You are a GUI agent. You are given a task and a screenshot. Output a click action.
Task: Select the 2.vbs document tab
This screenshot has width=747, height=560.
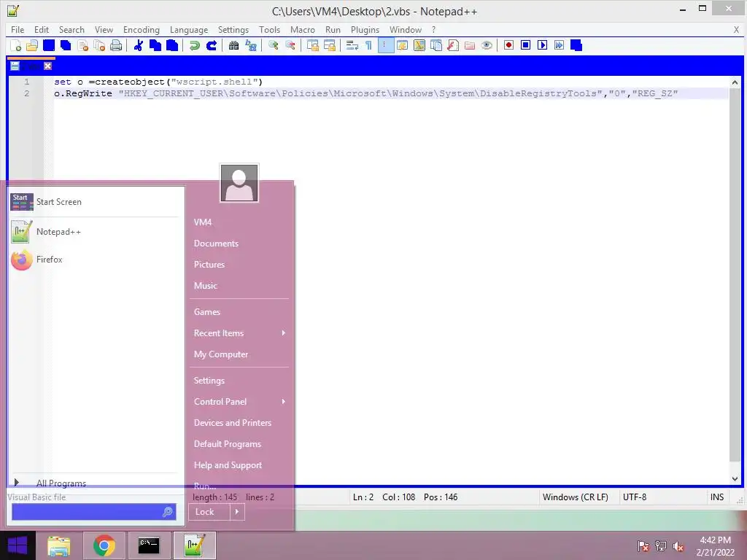coord(31,66)
